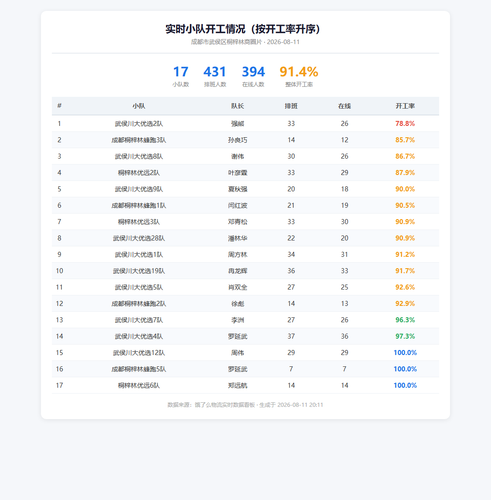The image size is (491, 500).
Task: Select the 90.9% rate in the 武侯川大优选28队 row
Action: pyautogui.click(x=405, y=238)
